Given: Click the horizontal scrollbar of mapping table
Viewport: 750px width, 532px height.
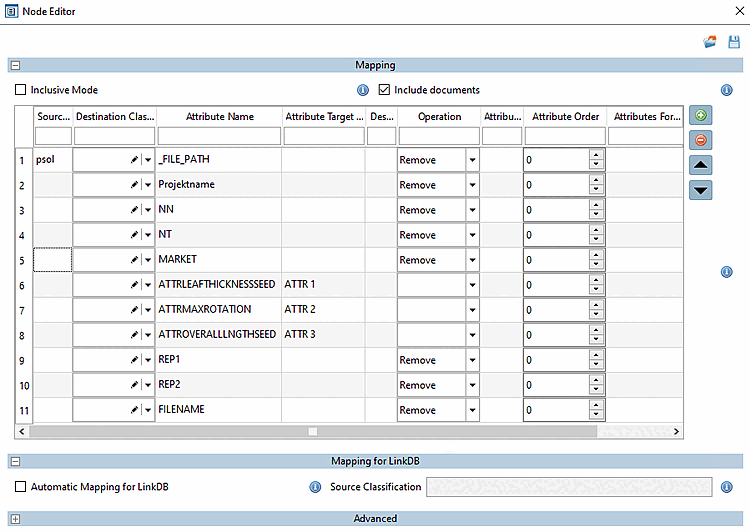Looking at the screenshot, I should [313, 432].
